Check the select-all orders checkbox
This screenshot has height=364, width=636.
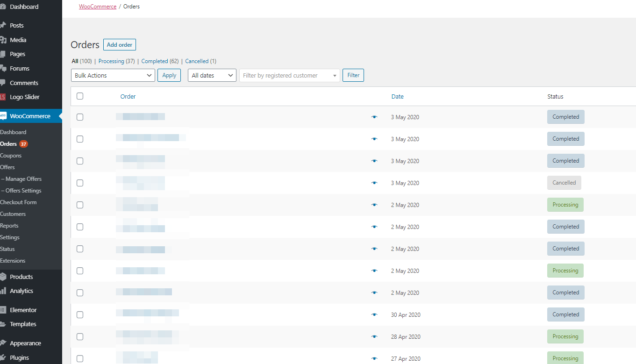click(79, 96)
